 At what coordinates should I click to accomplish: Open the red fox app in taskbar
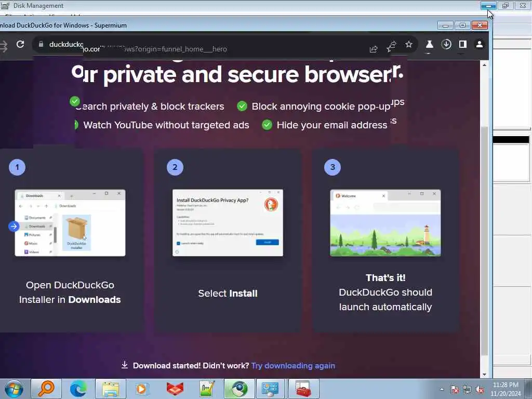(x=175, y=389)
